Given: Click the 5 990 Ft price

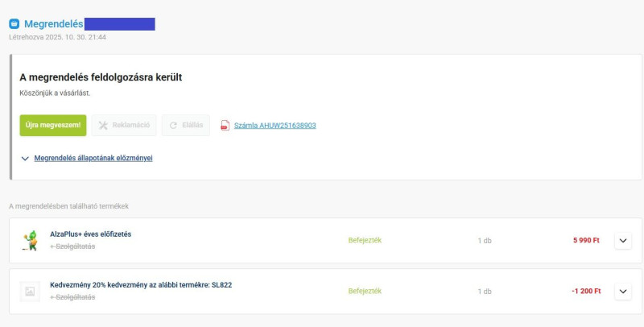Looking at the screenshot, I should click(586, 240).
